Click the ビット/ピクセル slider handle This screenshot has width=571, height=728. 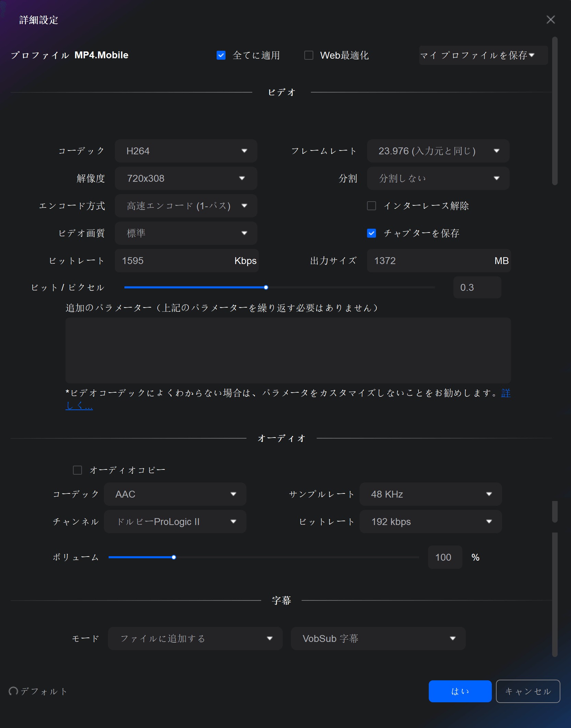tap(266, 287)
